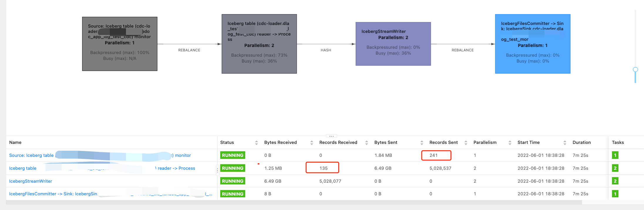Image resolution: width=644 pixels, height=210 pixels.
Task: Click the green task badge for IcebergStreamWriter
Action: [615, 181]
